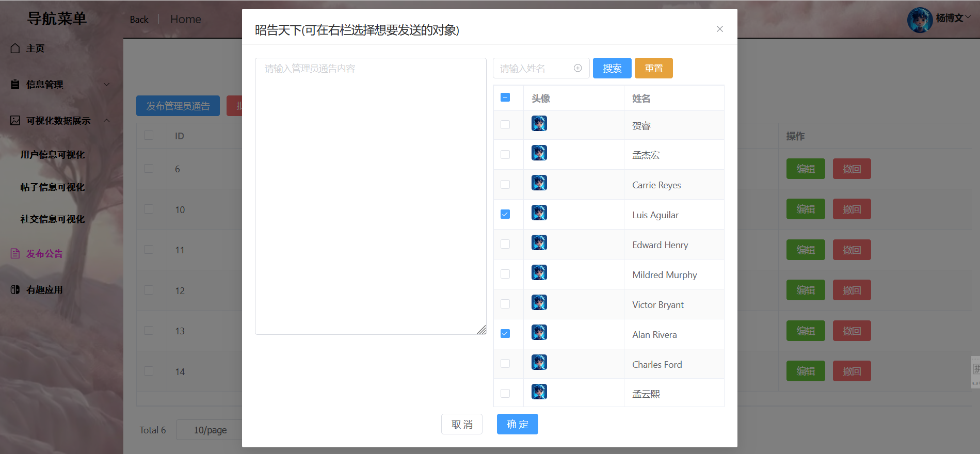
Task: Tick the checkbox for 孟云熙
Action: point(505,393)
